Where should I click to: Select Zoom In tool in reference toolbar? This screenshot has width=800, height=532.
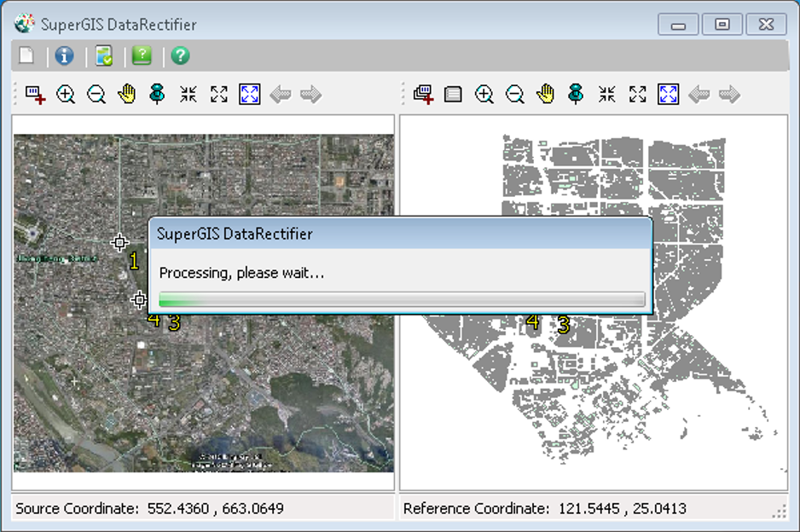point(484,95)
